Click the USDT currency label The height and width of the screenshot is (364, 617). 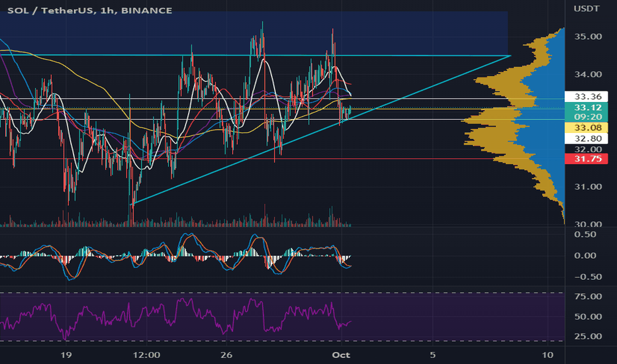coord(587,9)
